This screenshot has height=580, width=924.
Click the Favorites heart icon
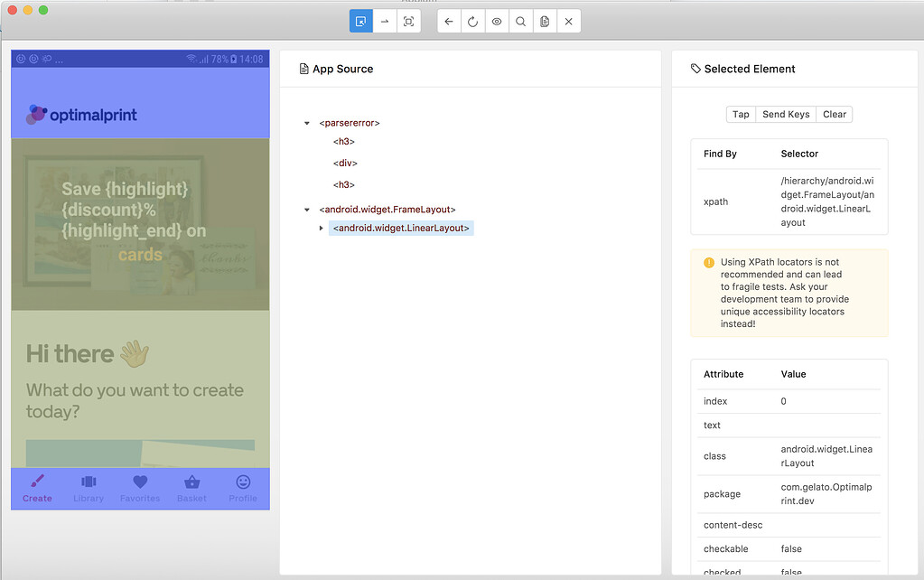140,482
